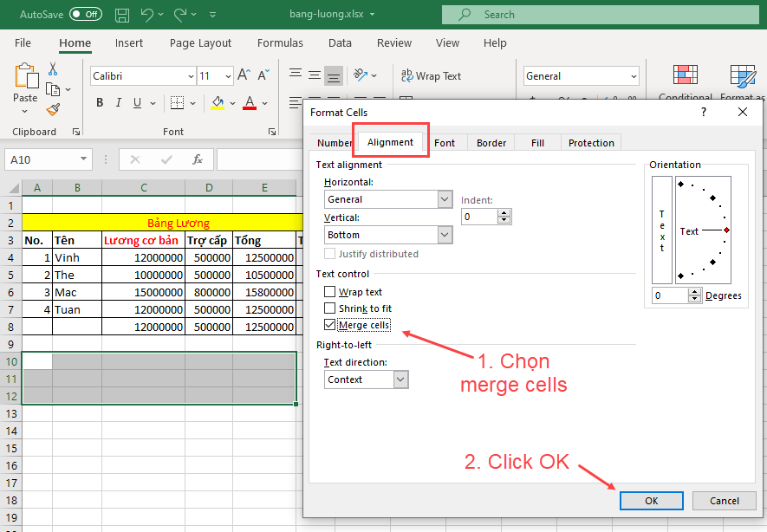Click the formula bar enter checkmark icon
767x532 pixels.
click(x=166, y=160)
